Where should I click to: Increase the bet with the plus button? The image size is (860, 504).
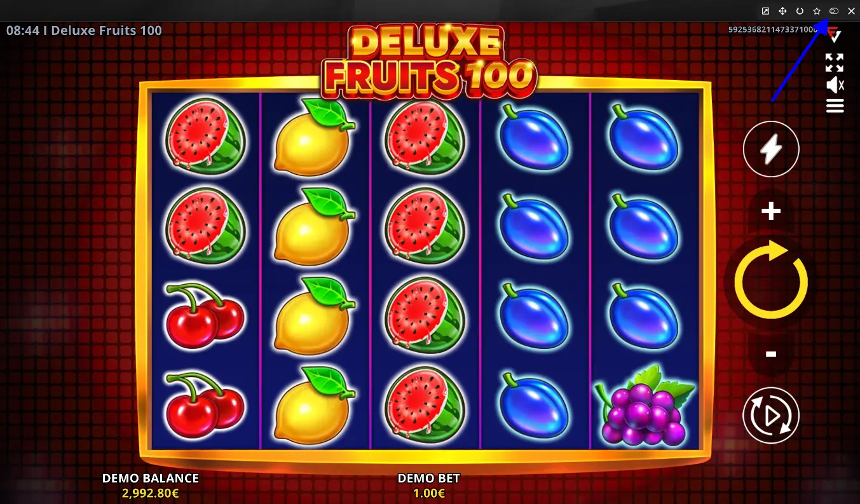(771, 211)
